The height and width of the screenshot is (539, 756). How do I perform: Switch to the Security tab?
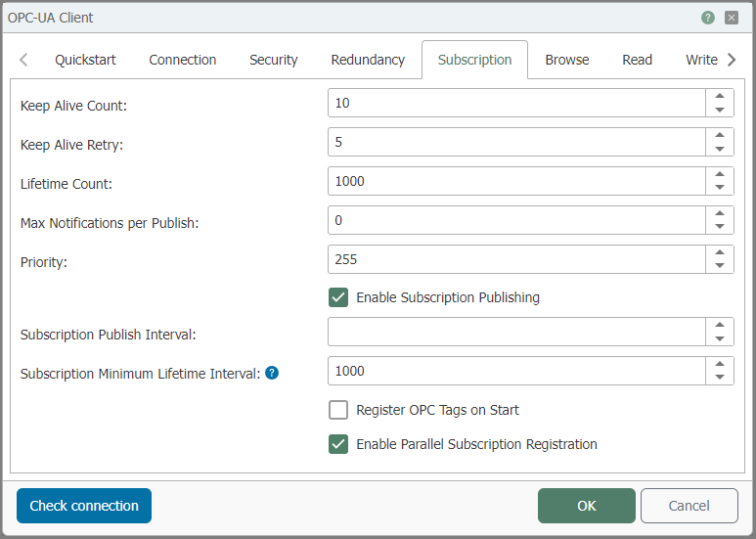pyautogui.click(x=273, y=60)
